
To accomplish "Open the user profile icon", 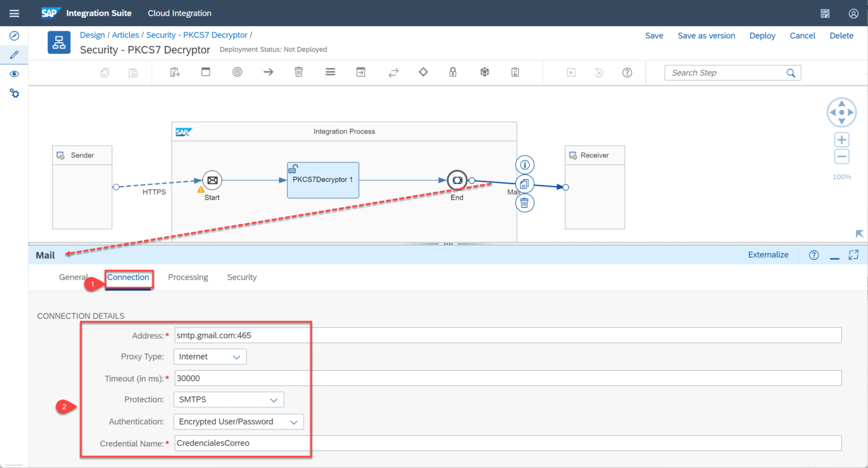I will point(853,13).
